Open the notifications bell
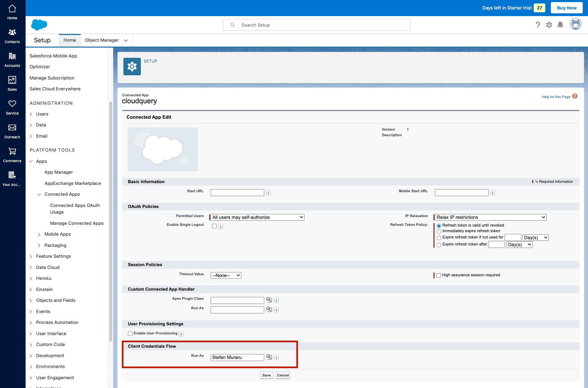The width and height of the screenshot is (588, 388). [560, 25]
